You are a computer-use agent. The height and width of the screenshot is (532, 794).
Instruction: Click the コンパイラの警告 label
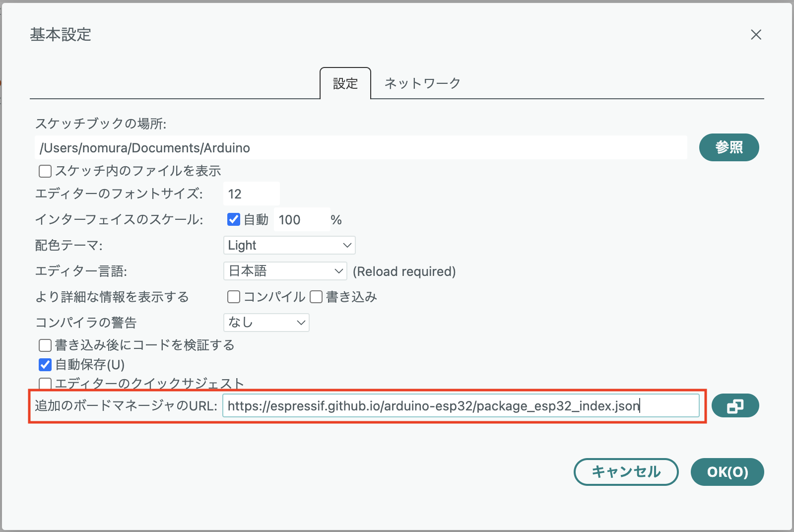pyautogui.click(x=86, y=323)
